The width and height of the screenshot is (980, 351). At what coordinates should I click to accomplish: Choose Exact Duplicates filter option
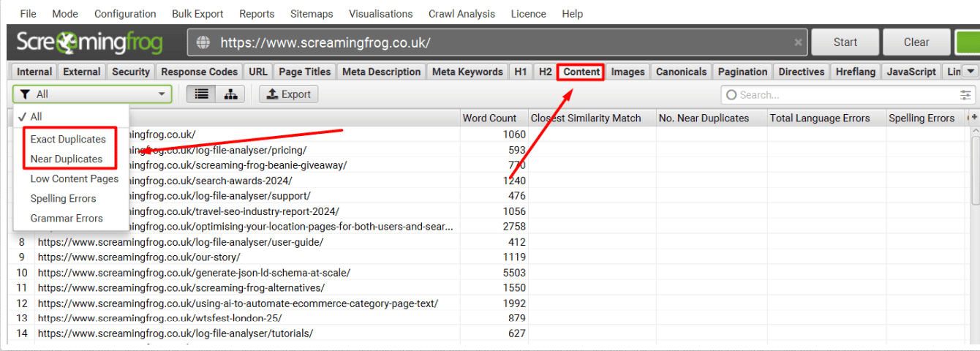68,139
